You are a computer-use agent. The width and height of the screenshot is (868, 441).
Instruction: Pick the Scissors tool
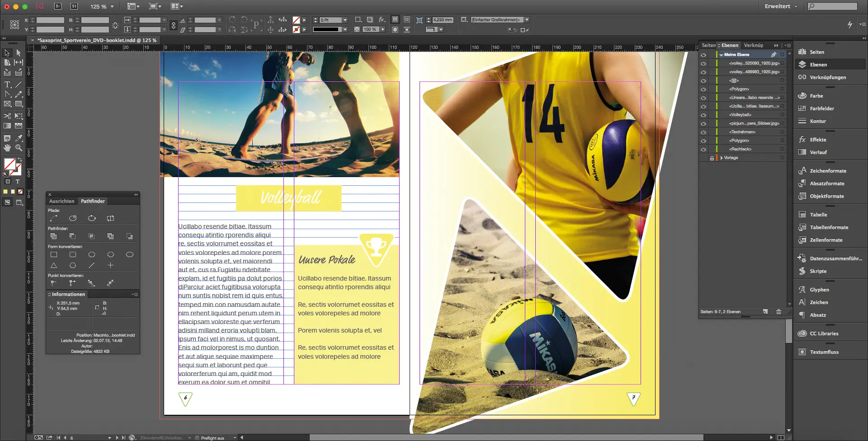[7, 116]
